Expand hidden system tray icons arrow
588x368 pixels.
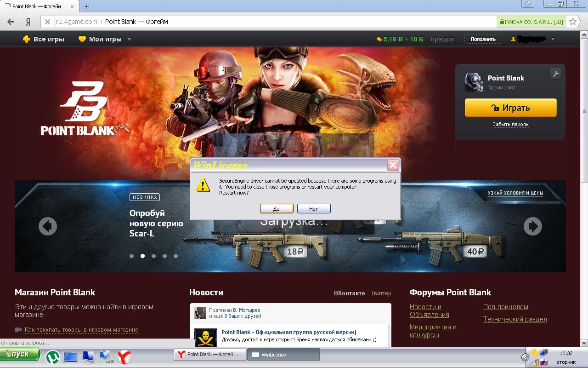coord(525,357)
